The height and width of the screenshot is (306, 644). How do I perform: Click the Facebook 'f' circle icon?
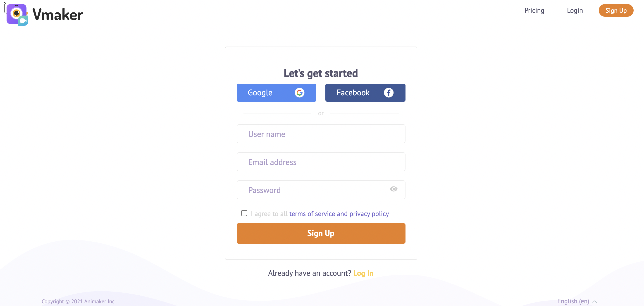(x=389, y=93)
